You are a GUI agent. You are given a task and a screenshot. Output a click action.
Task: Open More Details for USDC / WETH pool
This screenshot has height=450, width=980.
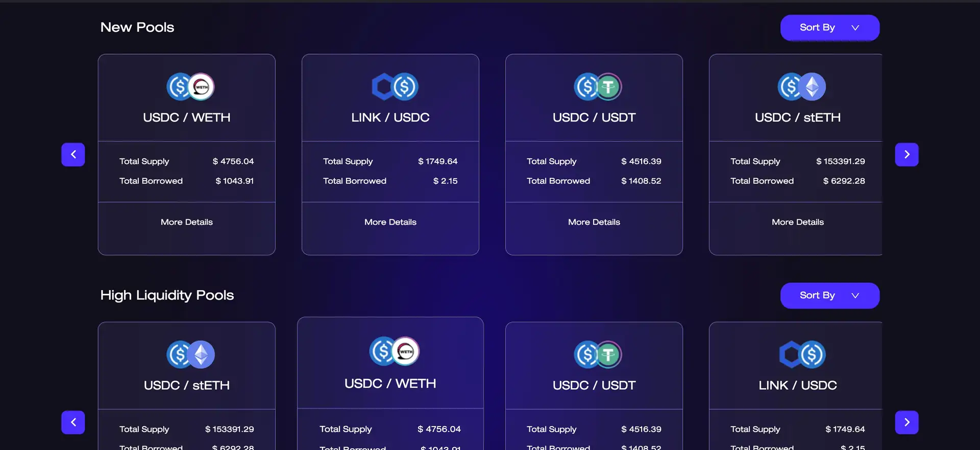pos(186,222)
